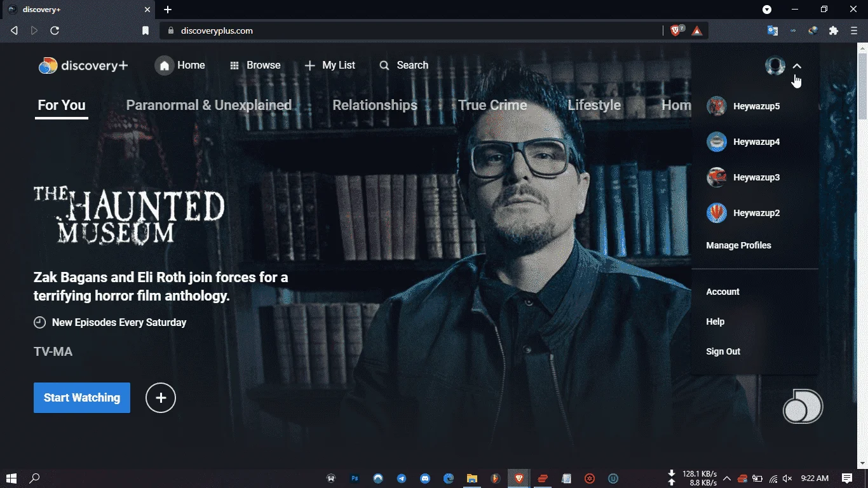Open Help from the profile menu
Screen dimensions: 868x488
click(715, 322)
